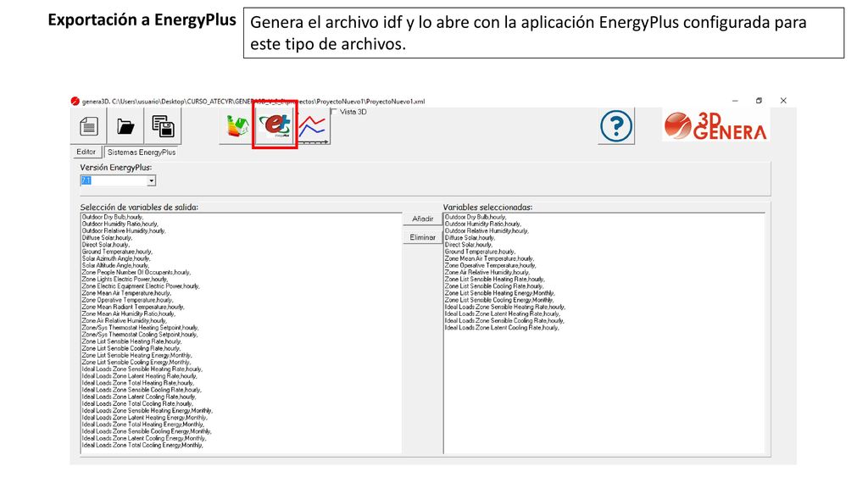
Task: Open help with the question mark icon
Action: point(616,126)
